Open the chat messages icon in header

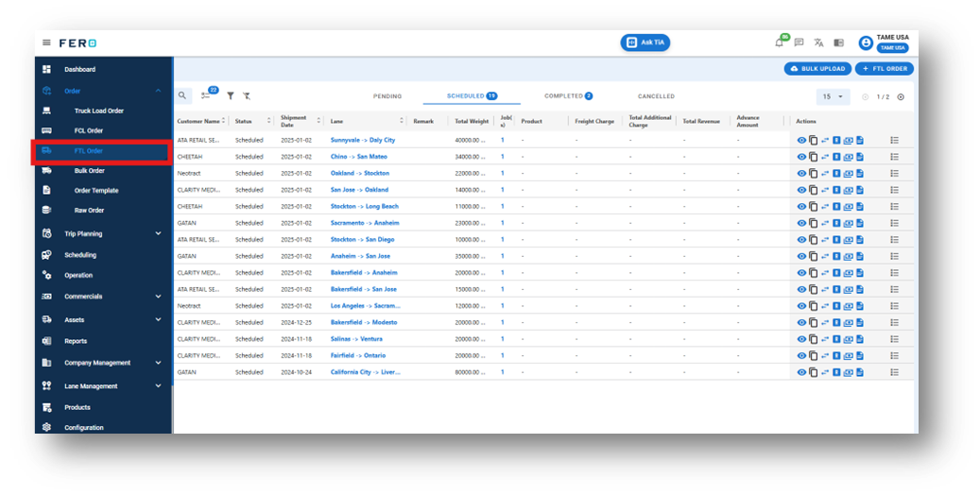[799, 43]
